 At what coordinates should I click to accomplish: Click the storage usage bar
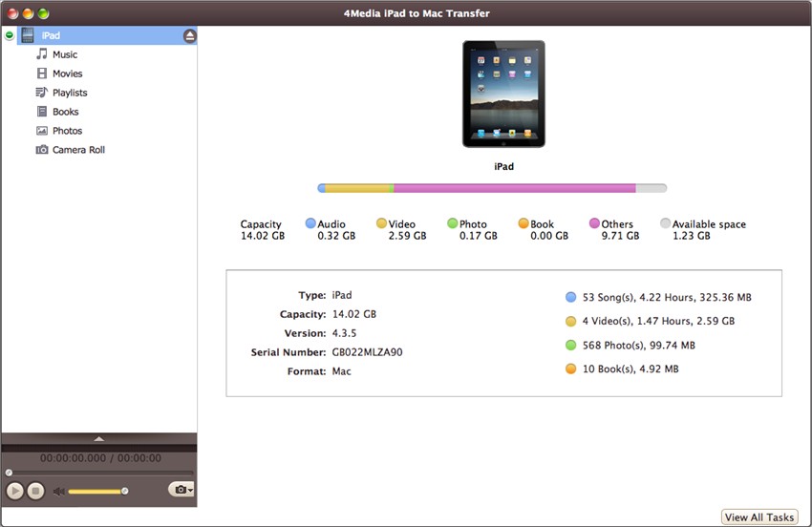coord(492,188)
